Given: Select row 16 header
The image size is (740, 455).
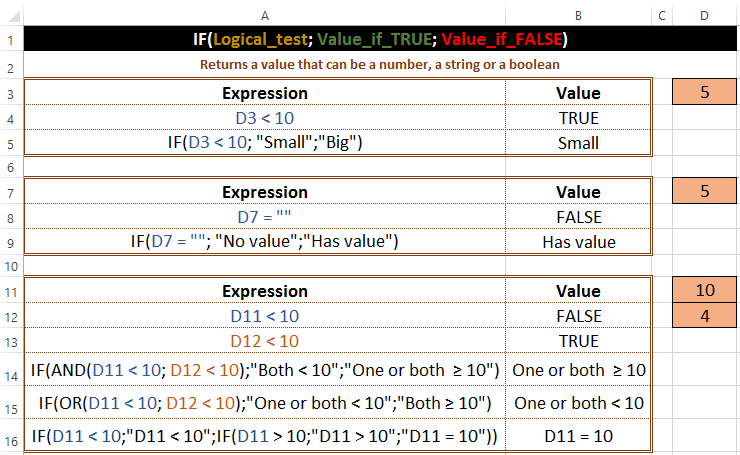Looking at the screenshot, I should [9, 437].
